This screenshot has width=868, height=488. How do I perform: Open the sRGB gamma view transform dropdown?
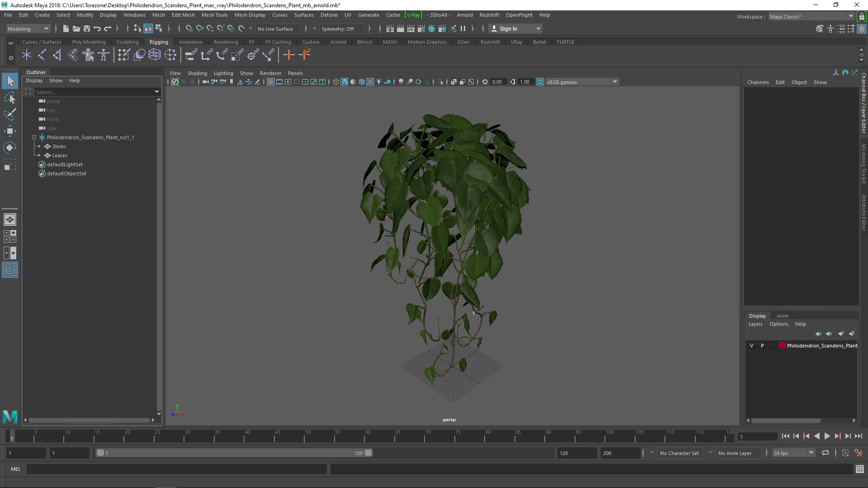(x=582, y=82)
